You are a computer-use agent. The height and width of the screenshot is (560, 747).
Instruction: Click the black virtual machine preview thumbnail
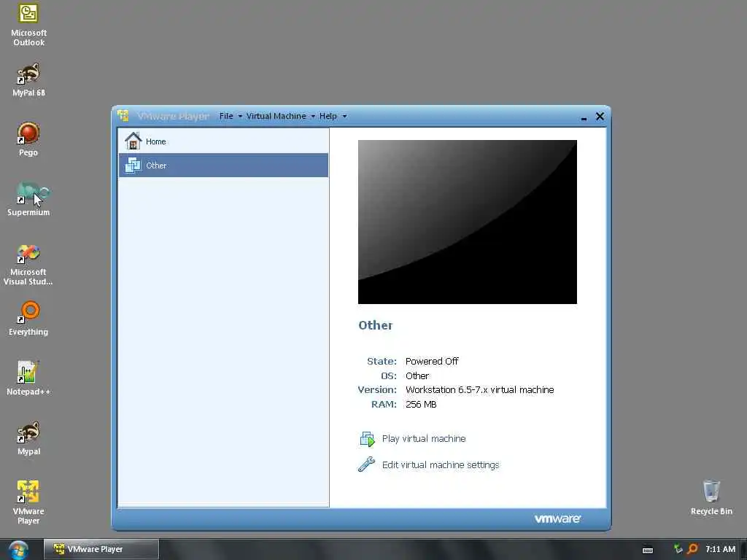[468, 222]
